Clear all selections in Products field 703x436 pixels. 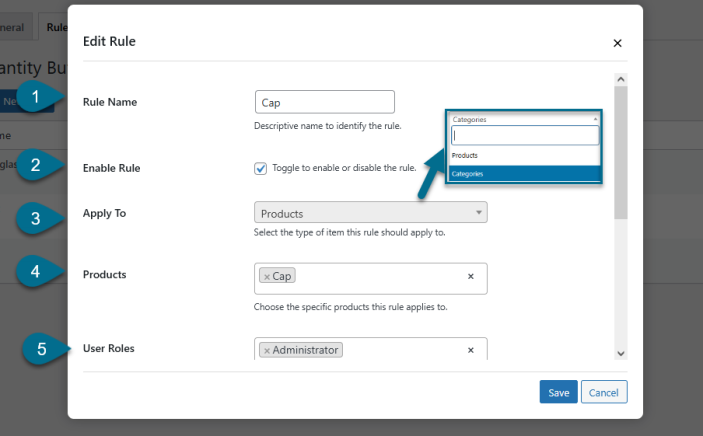click(x=470, y=277)
